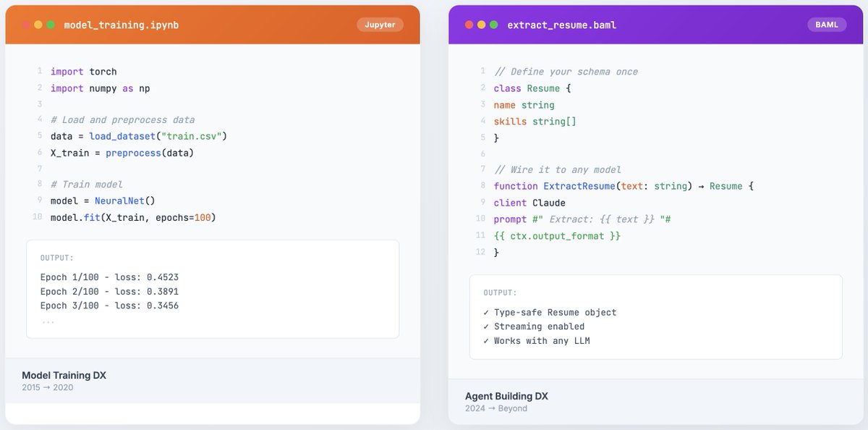The height and width of the screenshot is (430, 868).
Task: Click the 'class Resume {' line
Action: pos(532,88)
